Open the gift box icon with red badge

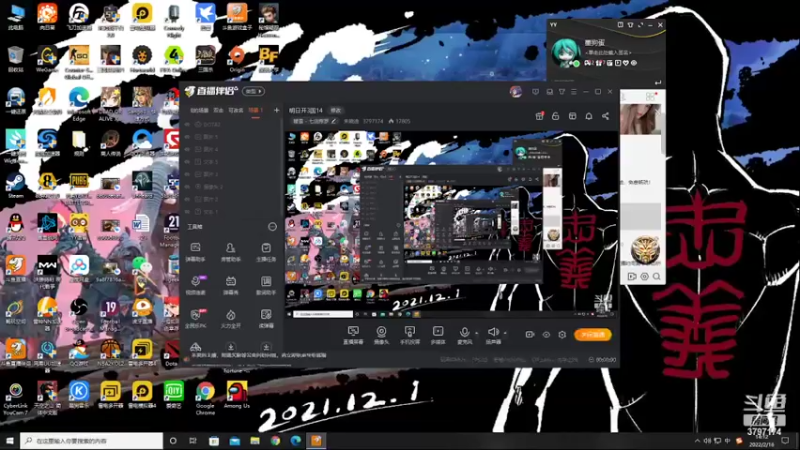[539, 116]
